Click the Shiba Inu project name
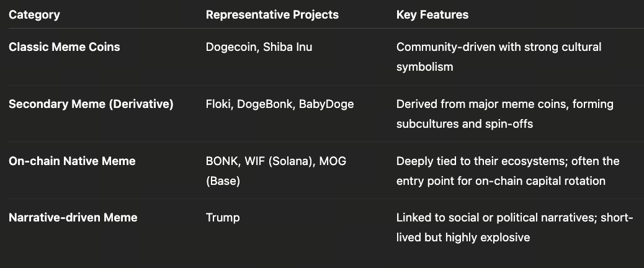 [287, 47]
